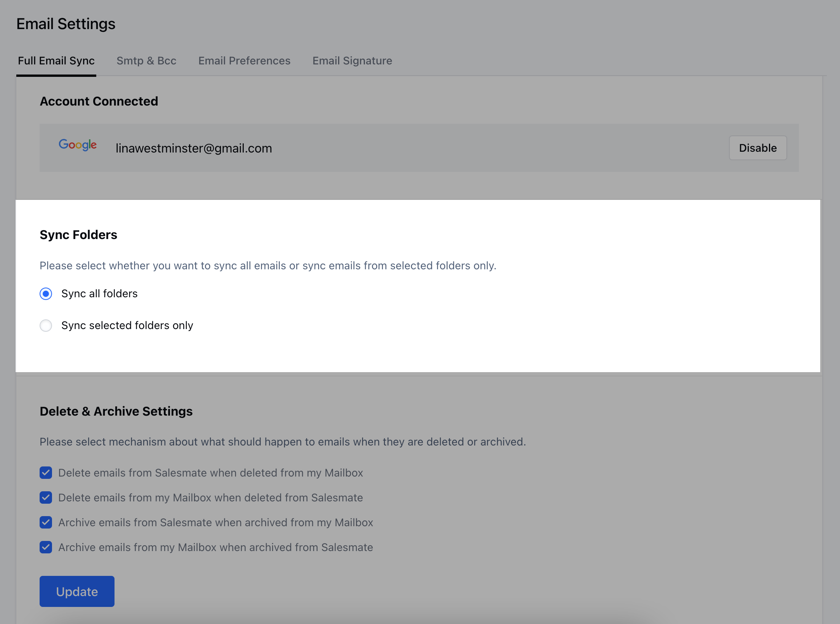Open the Full Email Sync tab
840x624 pixels.
(56, 61)
